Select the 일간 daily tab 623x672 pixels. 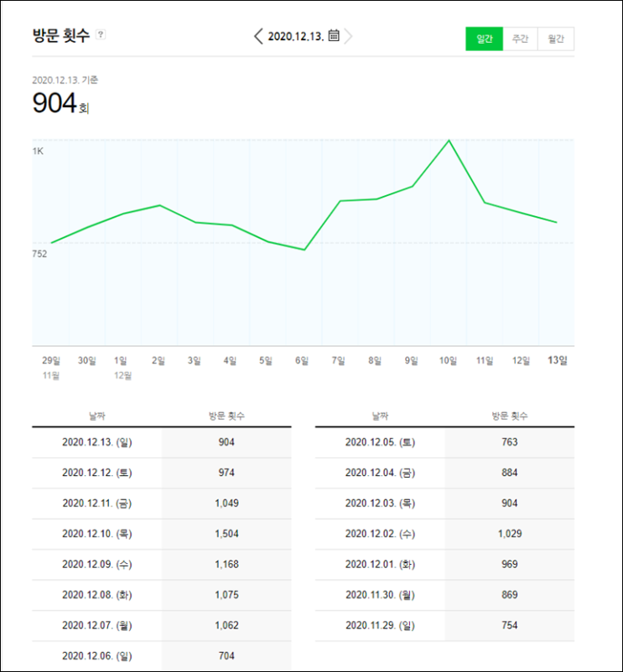pyautogui.click(x=484, y=39)
